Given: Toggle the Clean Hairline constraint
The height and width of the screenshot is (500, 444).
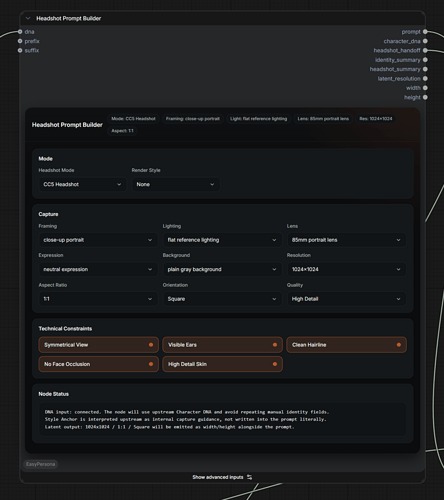Looking at the screenshot, I should [x=346, y=345].
